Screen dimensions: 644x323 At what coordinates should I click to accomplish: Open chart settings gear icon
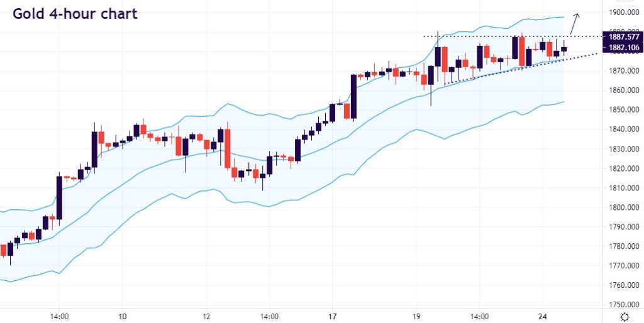[x=625, y=316]
